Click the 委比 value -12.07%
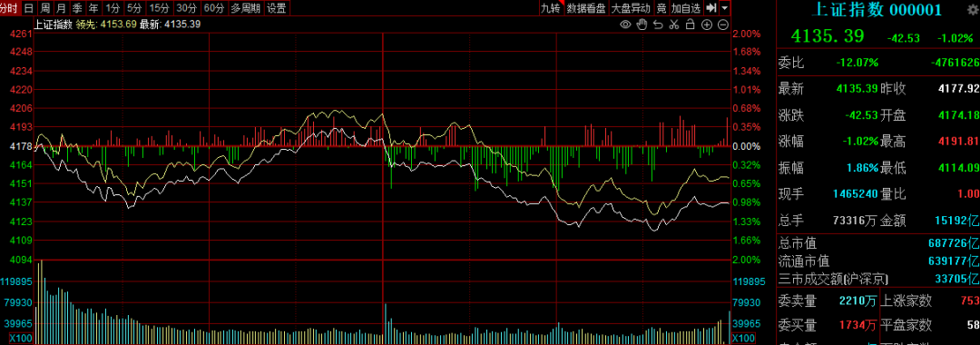 pyautogui.click(x=857, y=63)
